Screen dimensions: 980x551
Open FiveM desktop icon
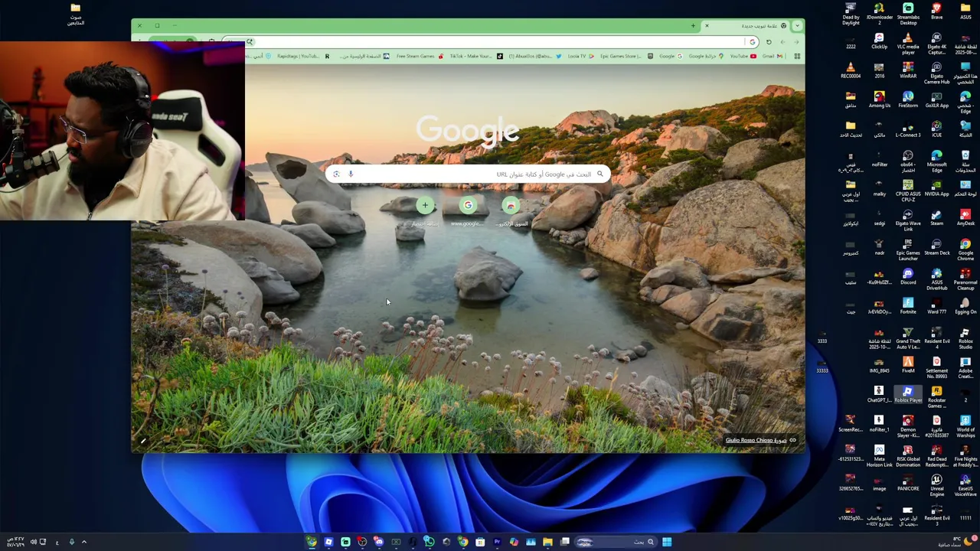pyautogui.click(x=908, y=365)
